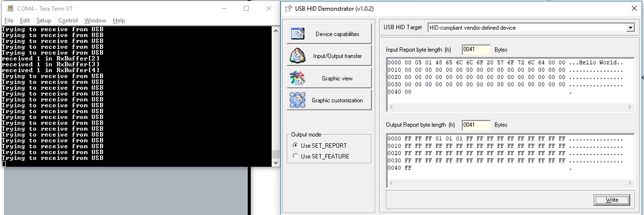Screen dimensions: 644x215
Task: Open Tera Term Window menu
Action: point(95,20)
